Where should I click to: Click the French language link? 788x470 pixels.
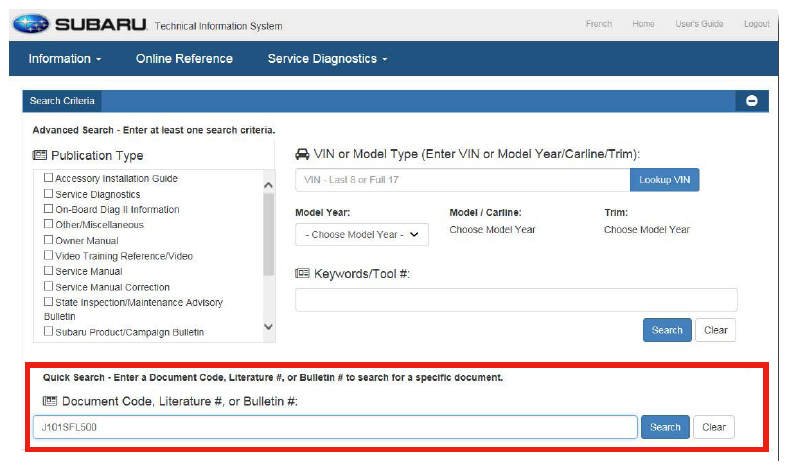click(599, 24)
